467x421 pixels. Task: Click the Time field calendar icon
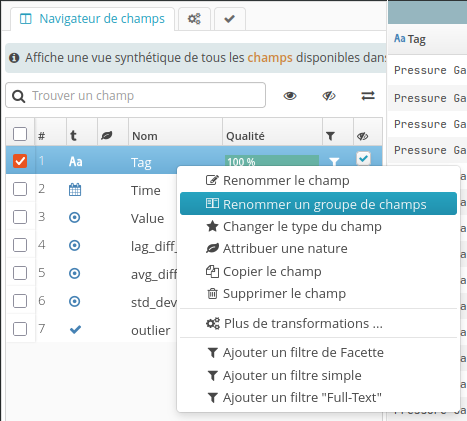click(75, 190)
